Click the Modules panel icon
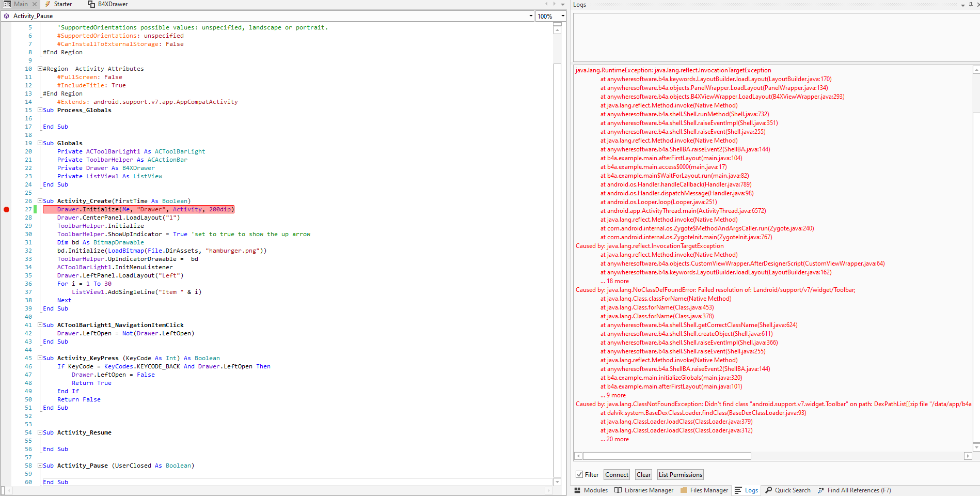 point(578,490)
